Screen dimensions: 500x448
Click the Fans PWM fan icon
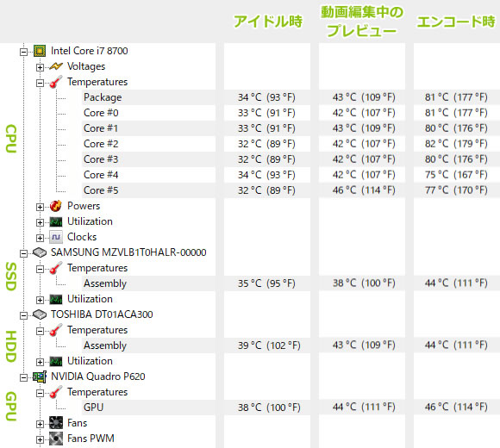tap(56, 439)
